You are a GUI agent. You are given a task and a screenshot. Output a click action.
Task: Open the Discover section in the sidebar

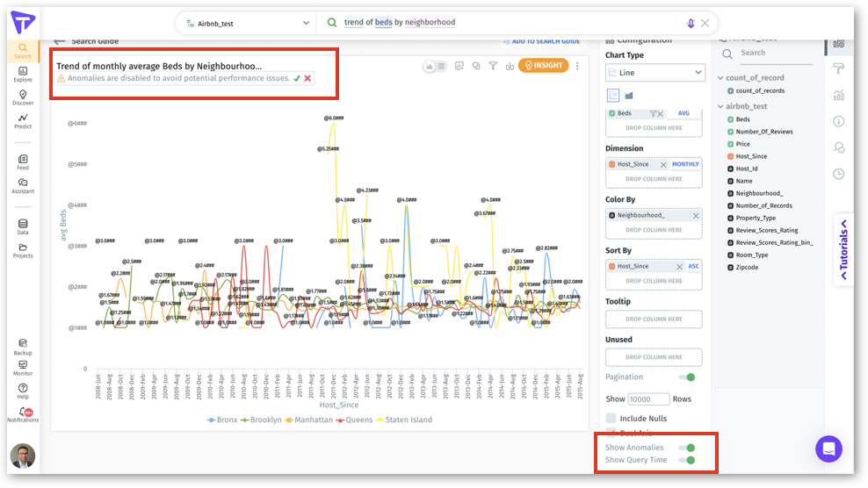click(23, 97)
